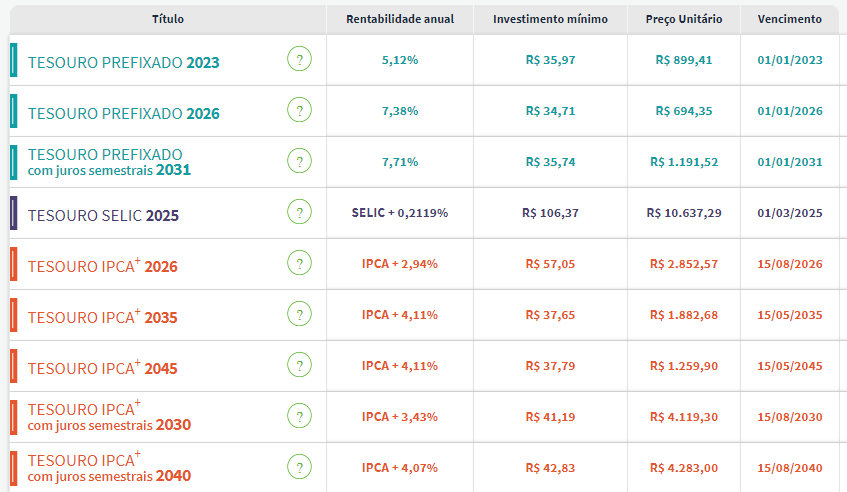The height and width of the screenshot is (492, 847).
Task: Click the R$ 10.637,29 unit price cell
Action: 684,213
